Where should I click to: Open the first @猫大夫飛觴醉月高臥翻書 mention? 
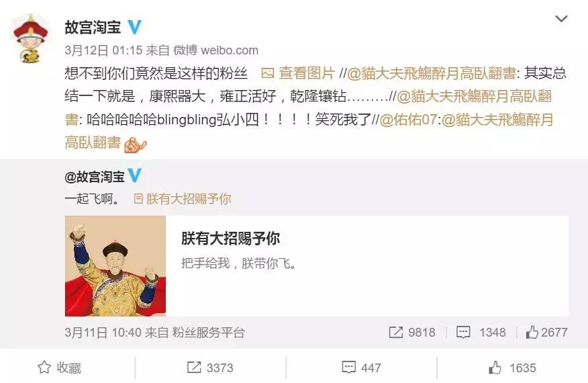coord(431,73)
